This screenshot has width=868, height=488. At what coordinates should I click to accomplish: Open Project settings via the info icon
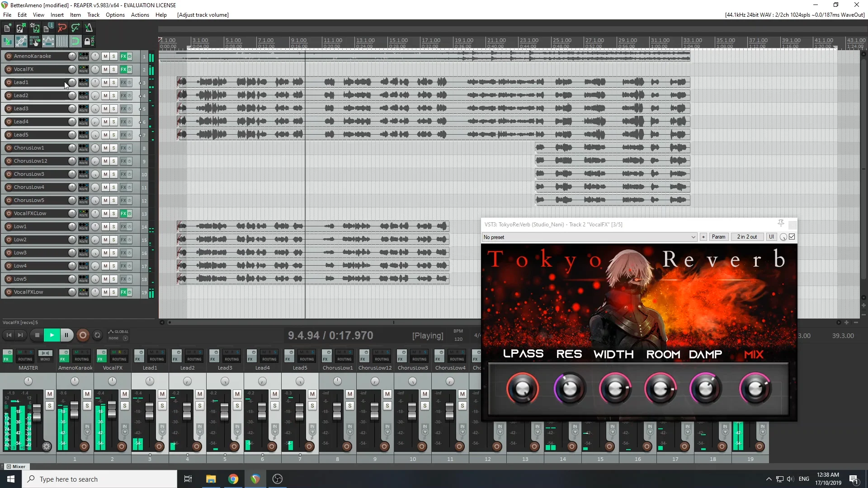coord(48,28)
